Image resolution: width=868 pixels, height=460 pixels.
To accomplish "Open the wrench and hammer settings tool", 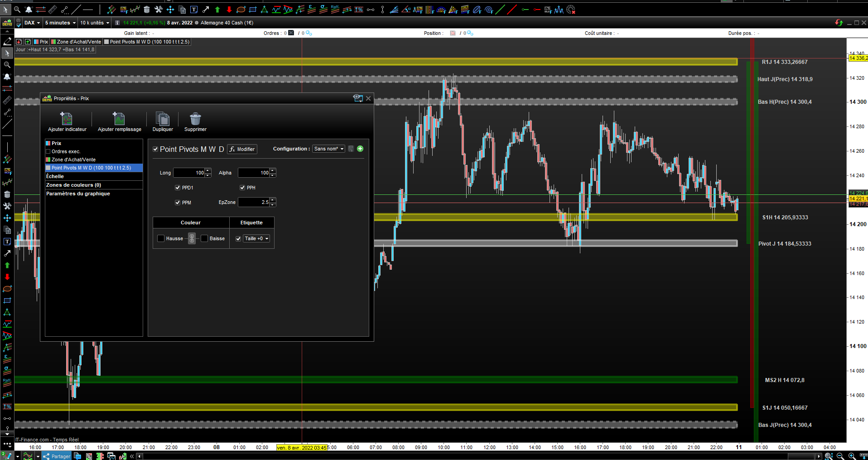I will click(158, 10).
